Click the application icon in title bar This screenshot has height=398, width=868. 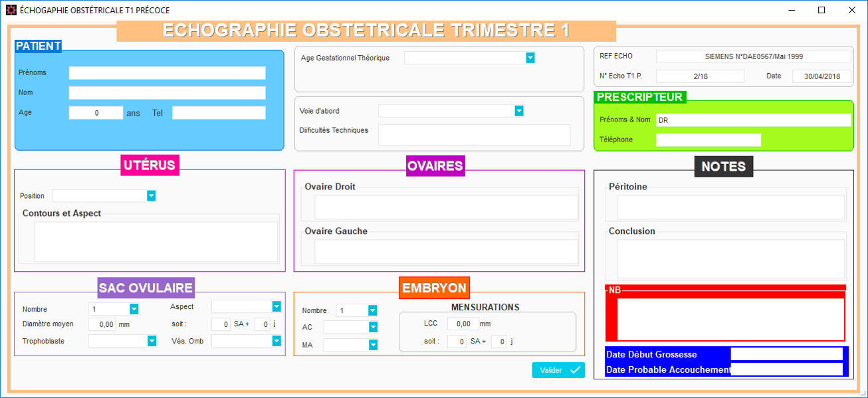11,10
